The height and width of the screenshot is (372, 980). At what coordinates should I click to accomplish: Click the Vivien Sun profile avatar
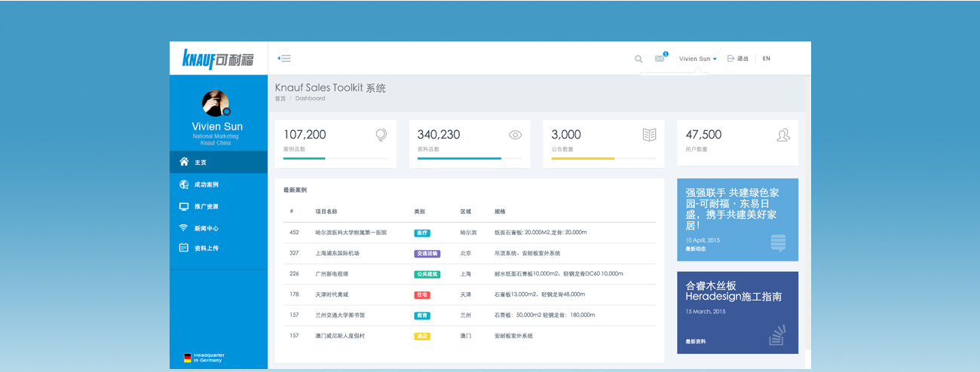[x=216, y=103]
